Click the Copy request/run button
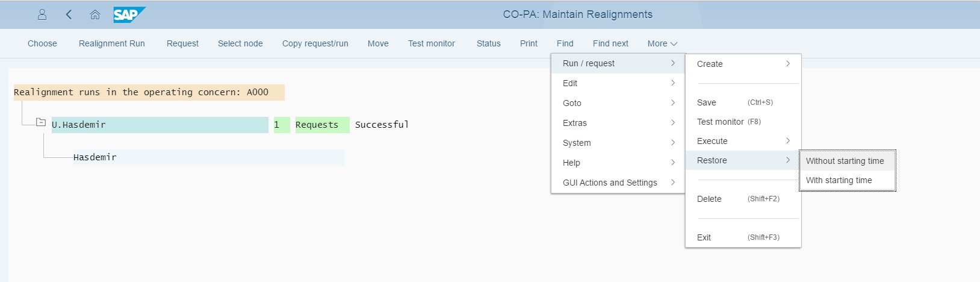 (x=315, y=43)
